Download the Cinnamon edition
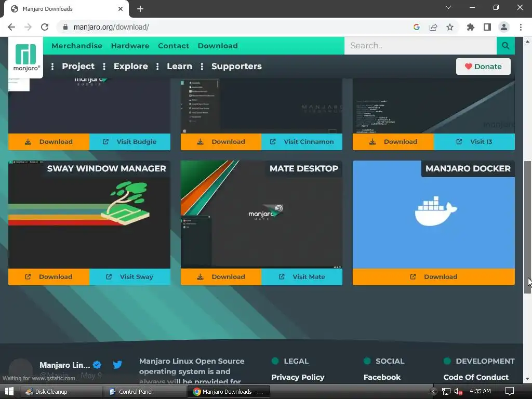The image size is (532, 399). click(x=221, y=142)
